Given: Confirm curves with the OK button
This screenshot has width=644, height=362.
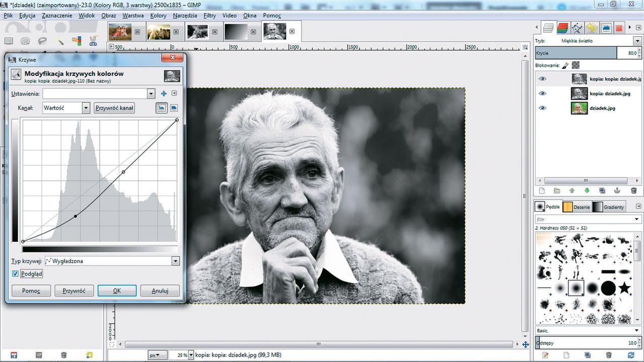Looking at the screenshot, I should pyautogui.click(x=117, y=291).
